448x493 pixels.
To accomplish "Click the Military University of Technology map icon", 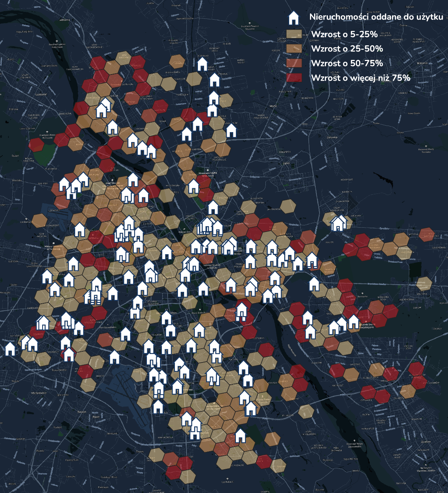I will [53, 244].
